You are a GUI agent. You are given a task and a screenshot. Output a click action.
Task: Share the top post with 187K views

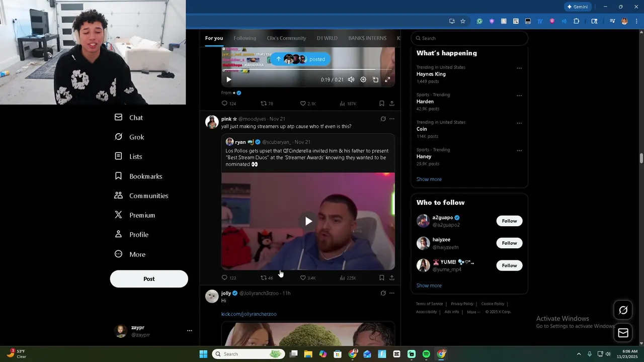click(x=392, y=104)
